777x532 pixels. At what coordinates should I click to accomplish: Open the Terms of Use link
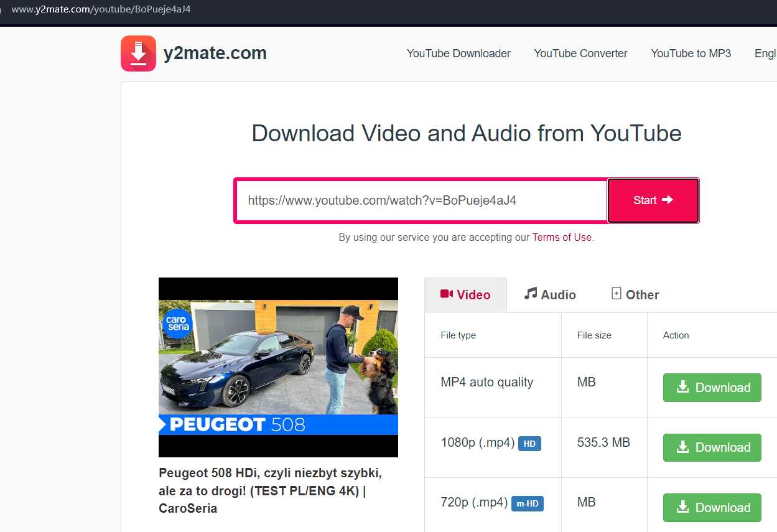point(562,237)
